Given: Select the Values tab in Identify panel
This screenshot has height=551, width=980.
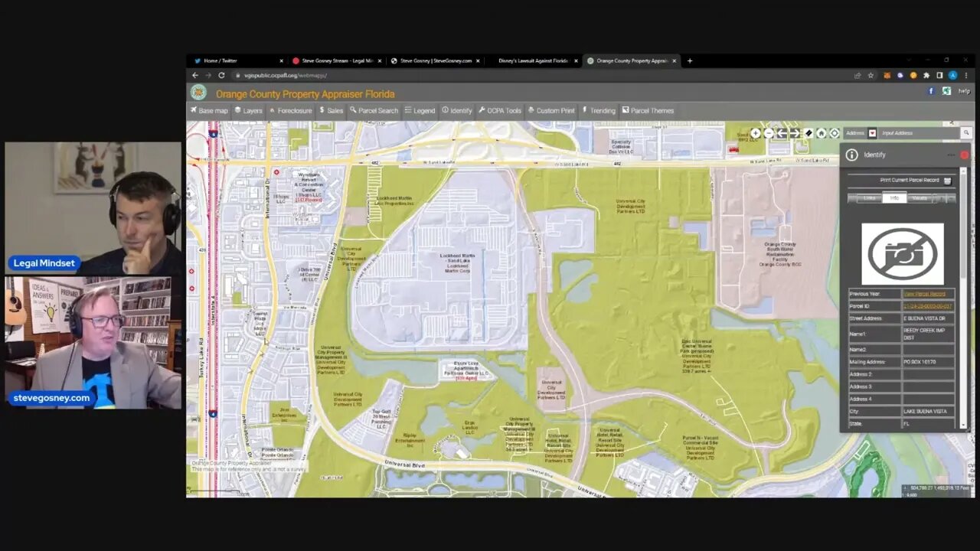Looking at the screenshot, I should tap(920, 198).
